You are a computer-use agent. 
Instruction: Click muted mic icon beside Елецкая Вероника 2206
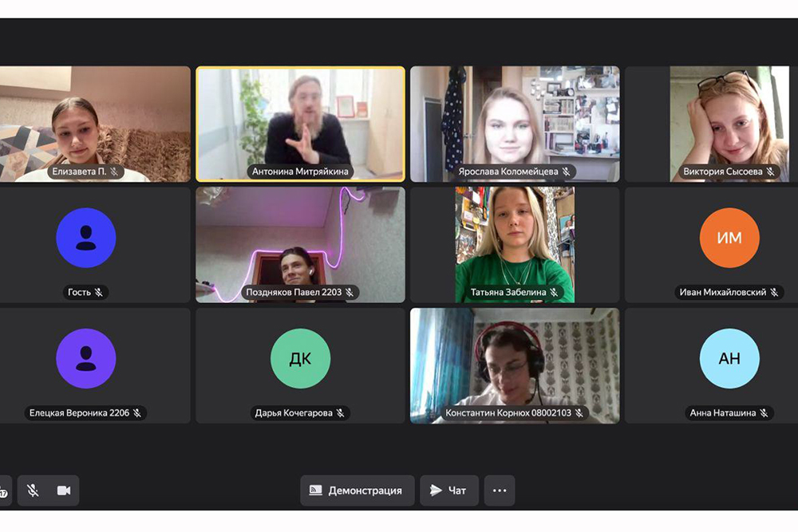click(x=137, y=412)
